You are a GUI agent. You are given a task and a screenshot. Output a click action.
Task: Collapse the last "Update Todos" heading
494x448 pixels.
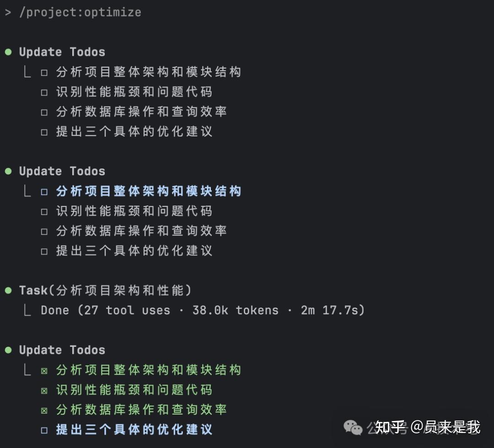coord(62,350)
